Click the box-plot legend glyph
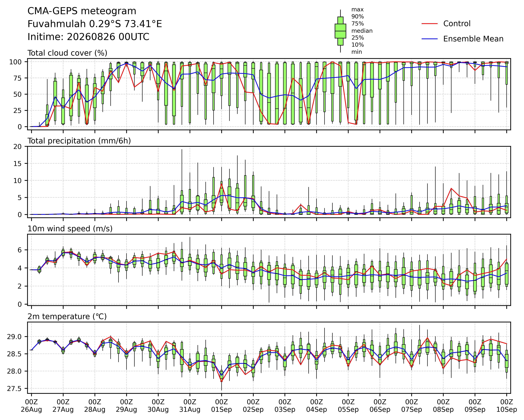 coord(340,31)
